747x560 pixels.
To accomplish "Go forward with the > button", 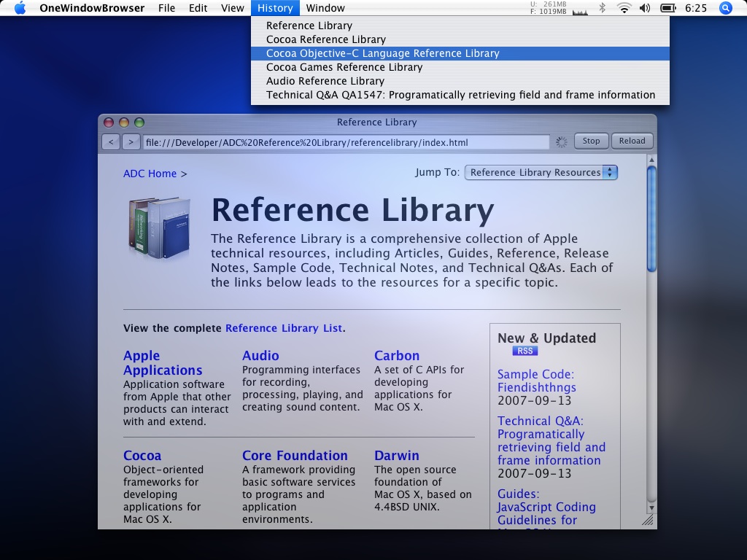I will coord(131,142).
